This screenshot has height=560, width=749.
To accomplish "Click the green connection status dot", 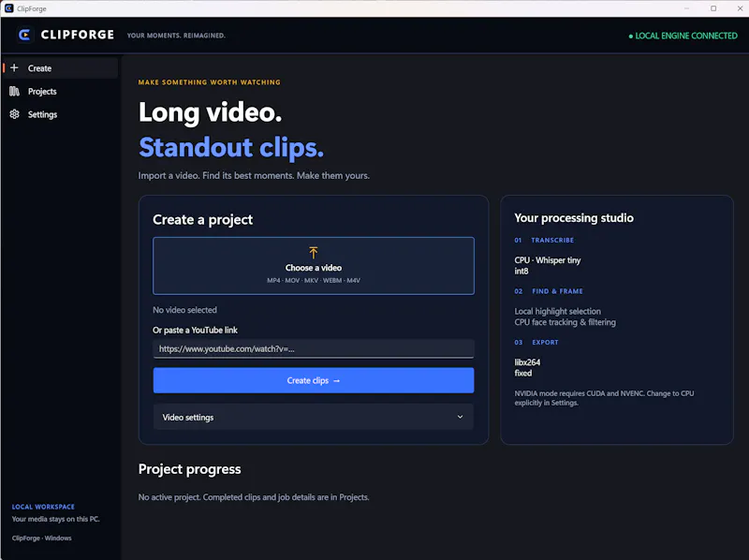I will pos(630,36).
